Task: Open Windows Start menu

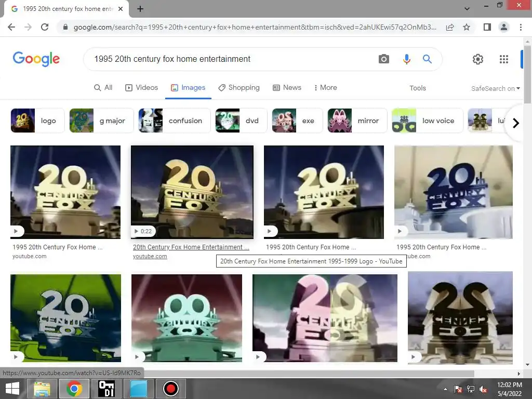Action: click(12, 389)
